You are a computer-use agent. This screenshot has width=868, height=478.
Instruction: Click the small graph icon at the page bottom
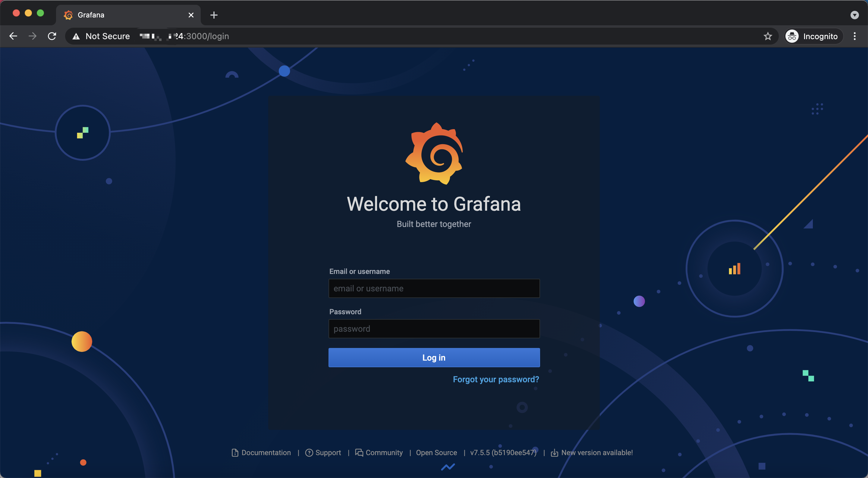tap(448, 467)
